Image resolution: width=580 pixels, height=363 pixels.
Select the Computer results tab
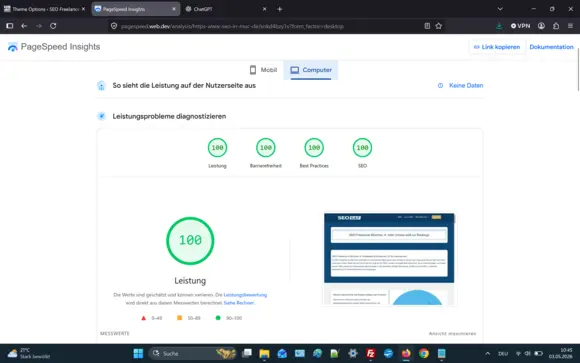point(311,70)
